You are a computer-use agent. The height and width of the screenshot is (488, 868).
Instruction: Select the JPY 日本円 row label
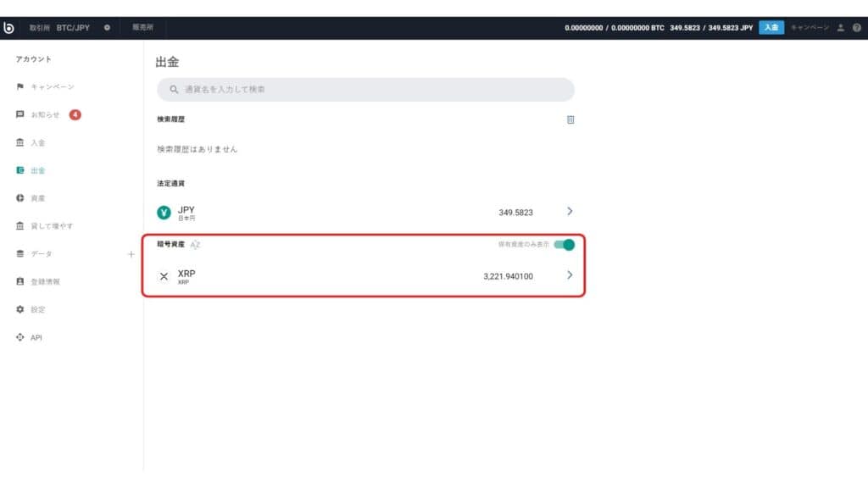point(186,213)
